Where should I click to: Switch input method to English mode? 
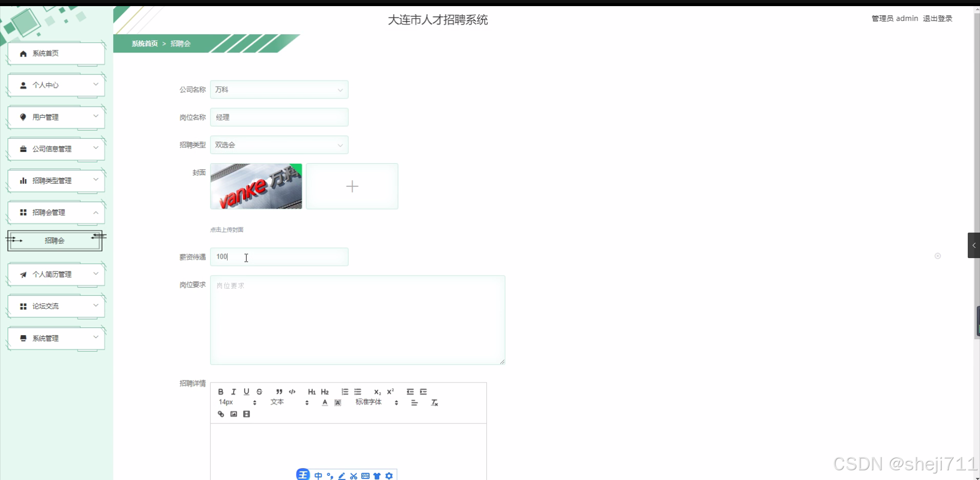point(319,475)
